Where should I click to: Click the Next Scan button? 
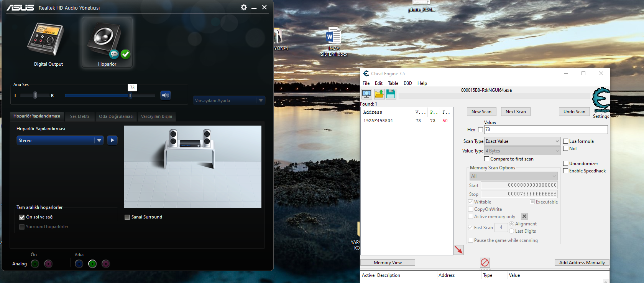coord(516,112)
